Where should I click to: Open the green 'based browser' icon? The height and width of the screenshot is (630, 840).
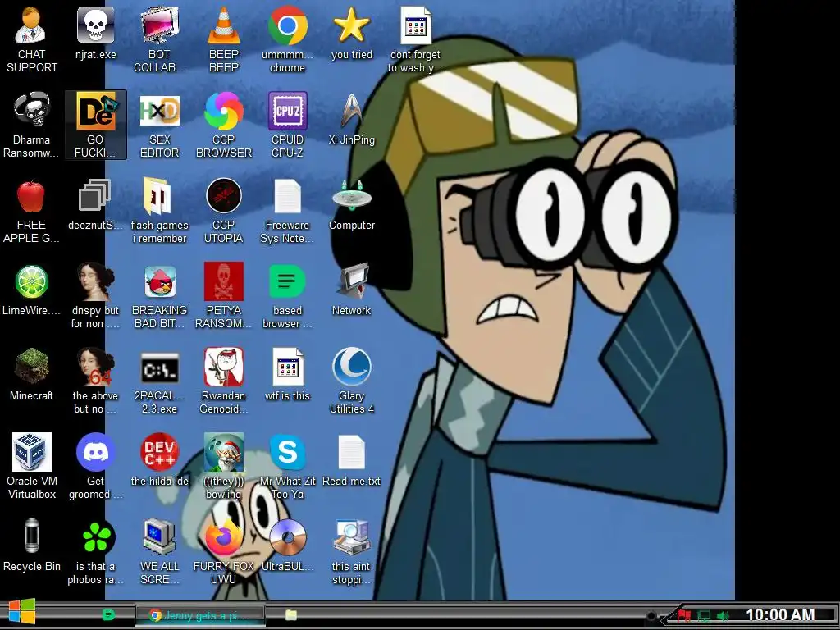287,295
